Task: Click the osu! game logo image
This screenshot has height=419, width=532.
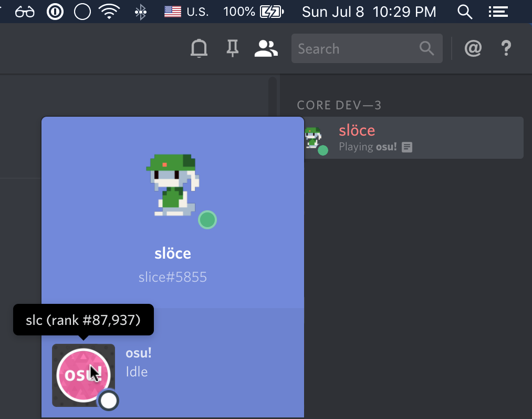Action: point(84,375)
